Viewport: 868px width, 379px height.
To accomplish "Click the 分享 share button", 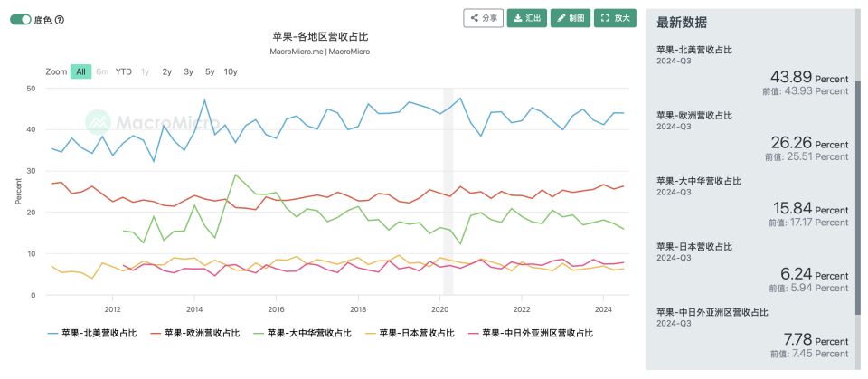I will [483, 18].
